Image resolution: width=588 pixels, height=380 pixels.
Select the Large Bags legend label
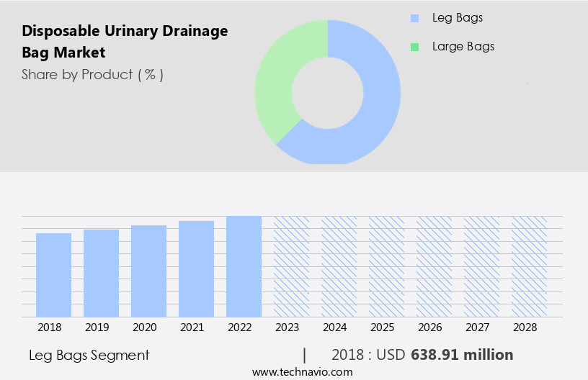click(463, 47)
